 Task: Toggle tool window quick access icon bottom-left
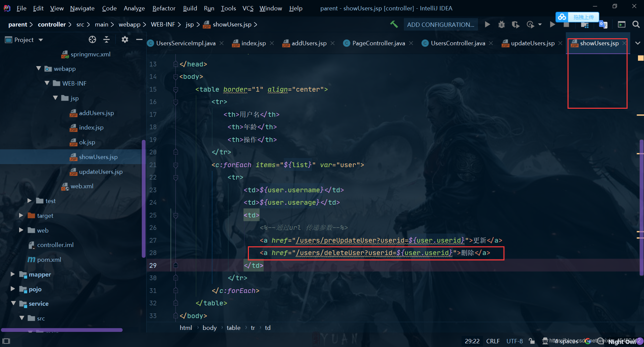[x=6, y=341]
